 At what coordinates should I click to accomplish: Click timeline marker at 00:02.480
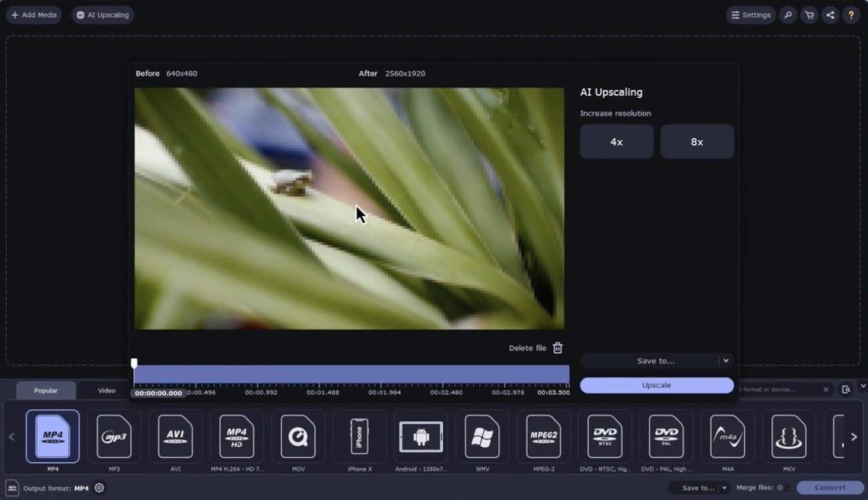click(446, 392)
